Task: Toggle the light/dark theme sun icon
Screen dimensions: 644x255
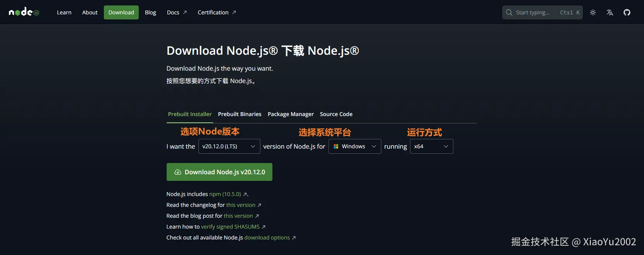Action: pos(593,12)
